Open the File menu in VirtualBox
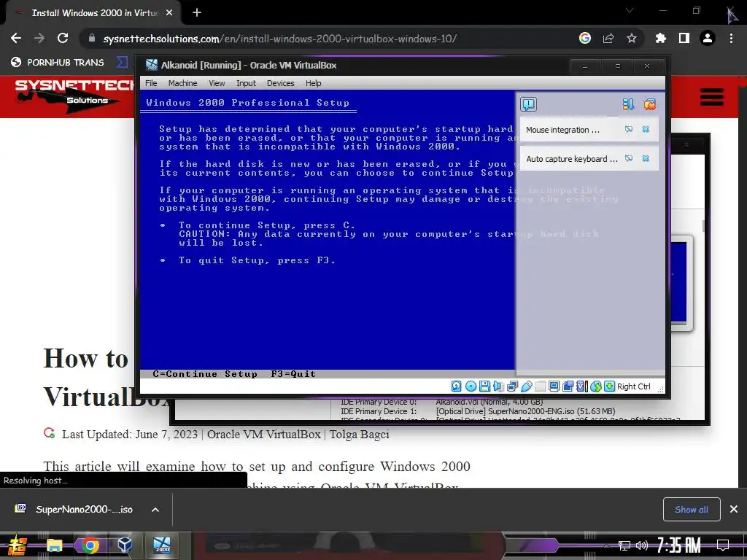The height and width of the screenshot is (560, 747). click(151, 83)
